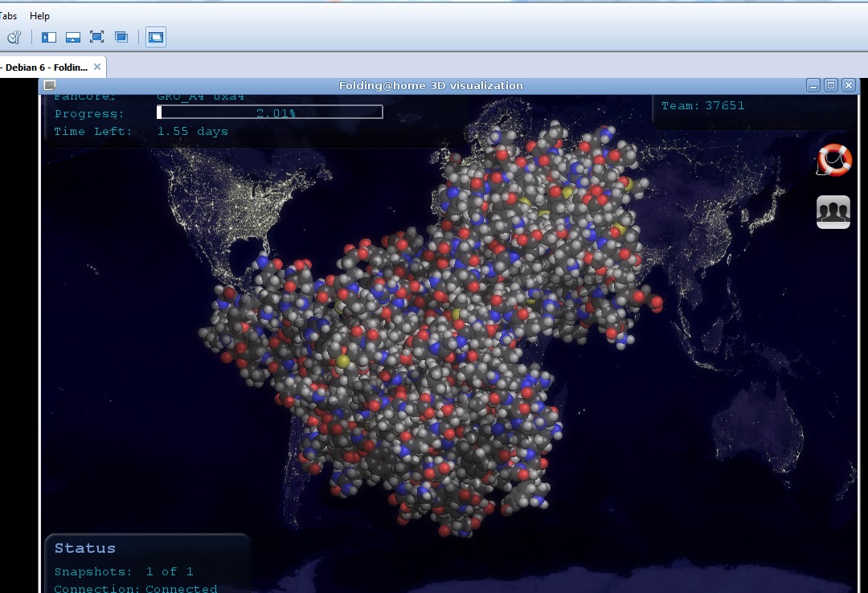Click the Snapshots: 1 of 1 entry
The height and width of the screenshot is (593, 868).
click(124, 571)
